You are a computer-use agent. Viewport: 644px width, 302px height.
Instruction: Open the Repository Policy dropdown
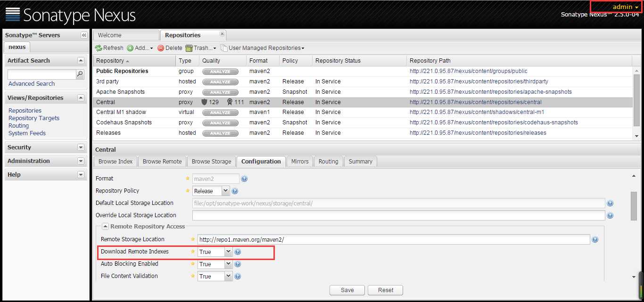click(x=225, y=191)
